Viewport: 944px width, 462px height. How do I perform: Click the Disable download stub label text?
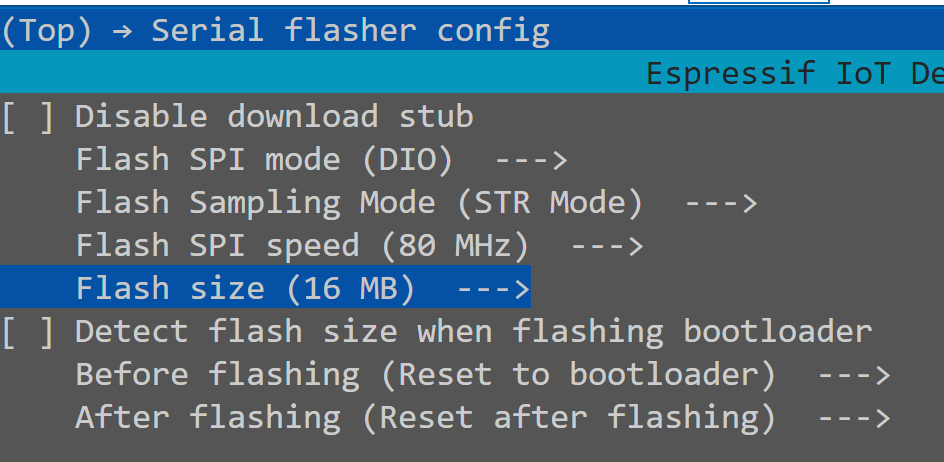point(274,116)
